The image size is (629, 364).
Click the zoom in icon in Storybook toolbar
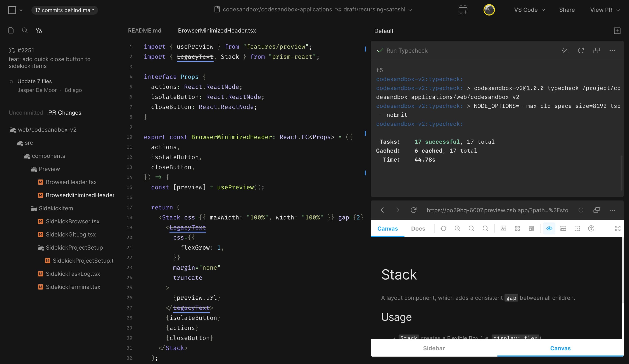[x=457, y=228]
